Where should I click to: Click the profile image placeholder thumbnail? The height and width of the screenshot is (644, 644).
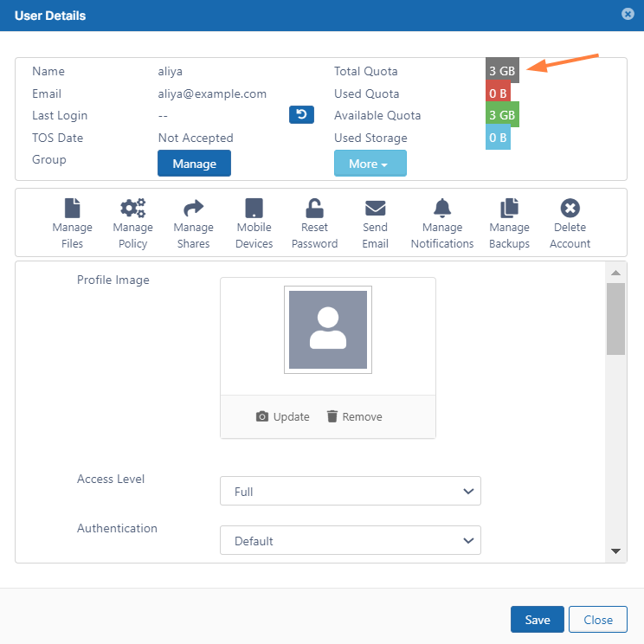[x=328, y=330]
